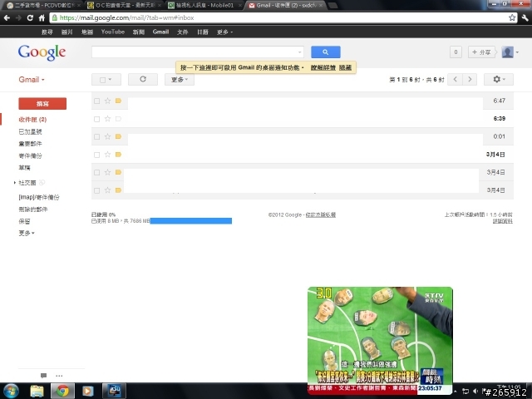Image resolution: width=532 pixels, height=399 pixels.
Task: Click Chrome icon in the taskbar
Action: [x=62, y=391]
